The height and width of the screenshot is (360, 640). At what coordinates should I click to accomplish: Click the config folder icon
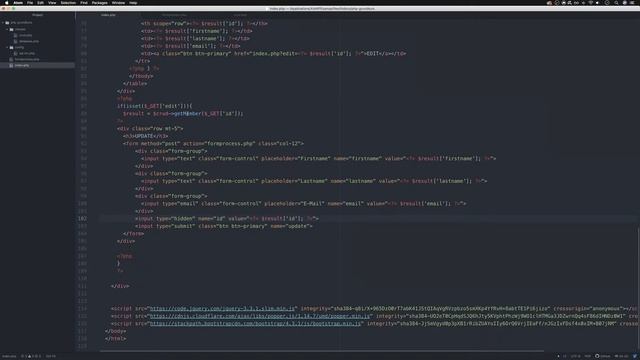click(x=11, y=47)
